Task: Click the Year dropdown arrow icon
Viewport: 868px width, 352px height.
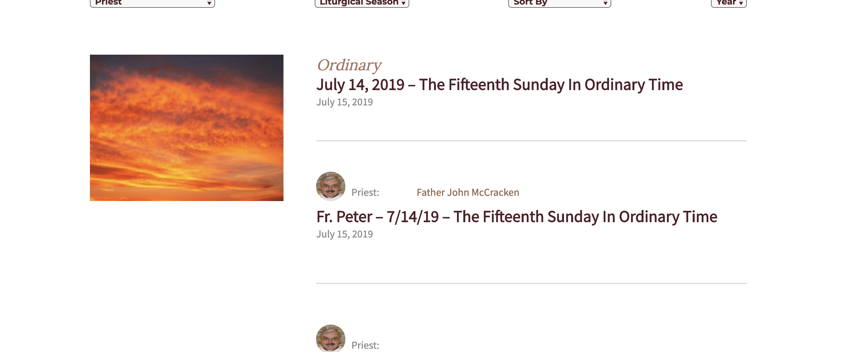Action: click(741, 3)
